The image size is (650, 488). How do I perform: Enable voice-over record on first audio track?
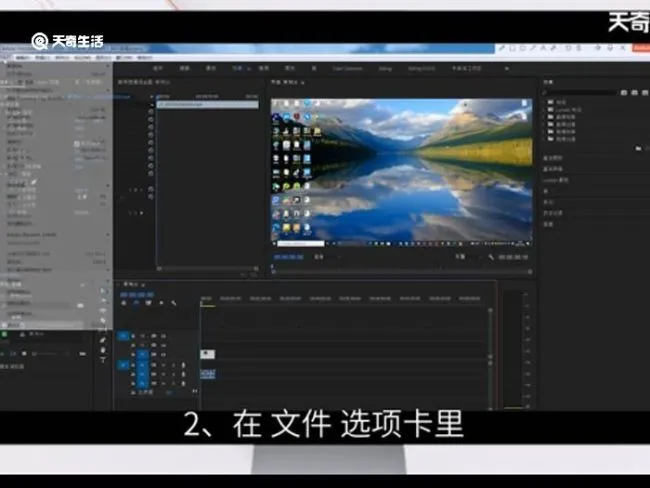(183, 365)
